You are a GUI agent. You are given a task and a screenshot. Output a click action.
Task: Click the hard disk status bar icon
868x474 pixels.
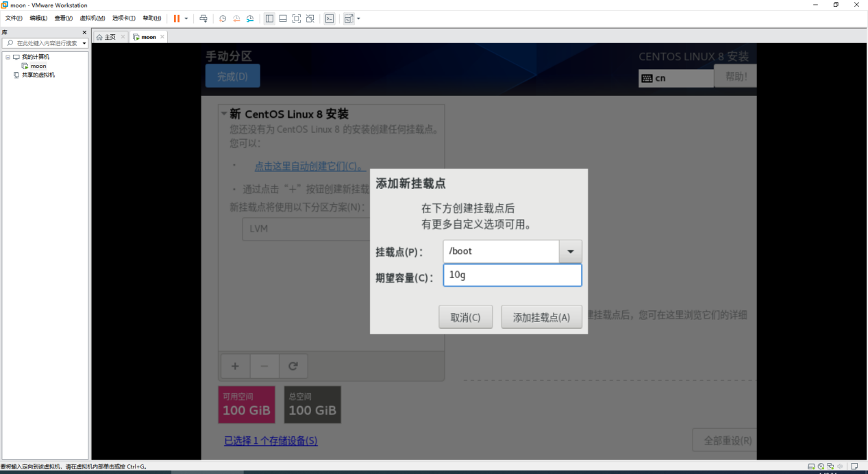coord(811,466)
